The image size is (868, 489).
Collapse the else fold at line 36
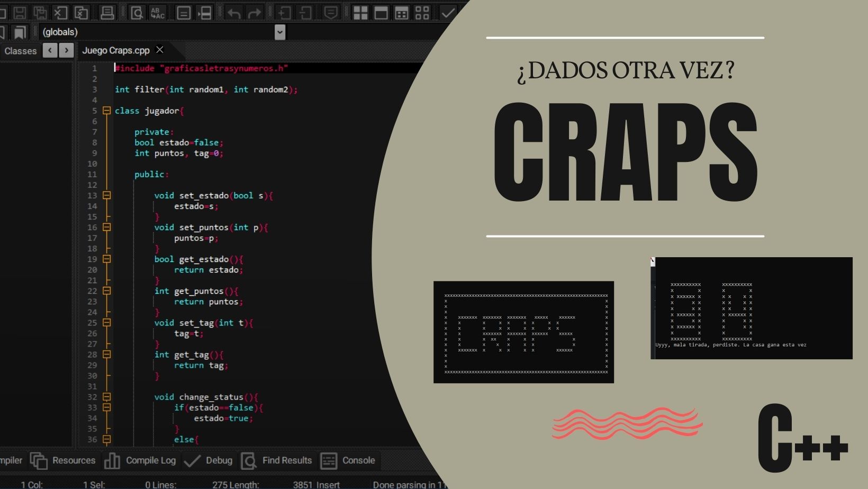click(x=106, y=439)
